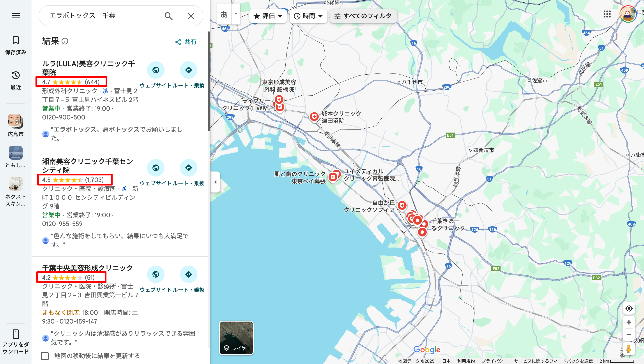
Task: Select the 東京形成美容外科 船橋院 map pin
Action: coord(279,100)
